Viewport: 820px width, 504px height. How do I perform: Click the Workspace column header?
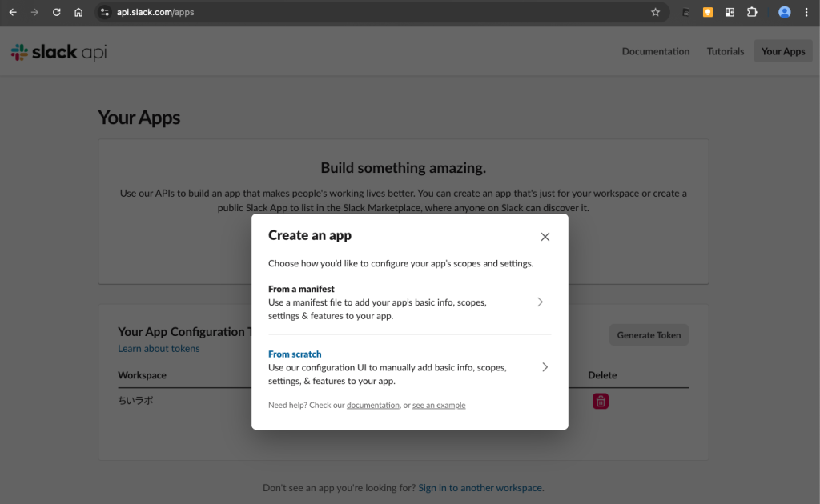(142, 375)
